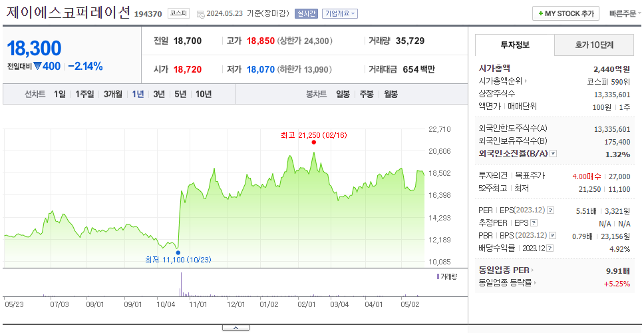Toggle the 실시간 real-time button

[306, 13]
